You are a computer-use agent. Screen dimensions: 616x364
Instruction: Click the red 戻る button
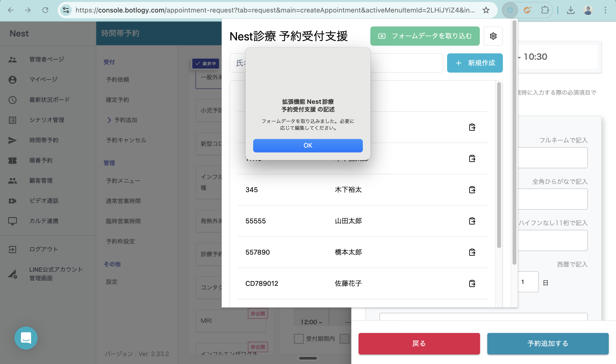[x=419, y=343]
